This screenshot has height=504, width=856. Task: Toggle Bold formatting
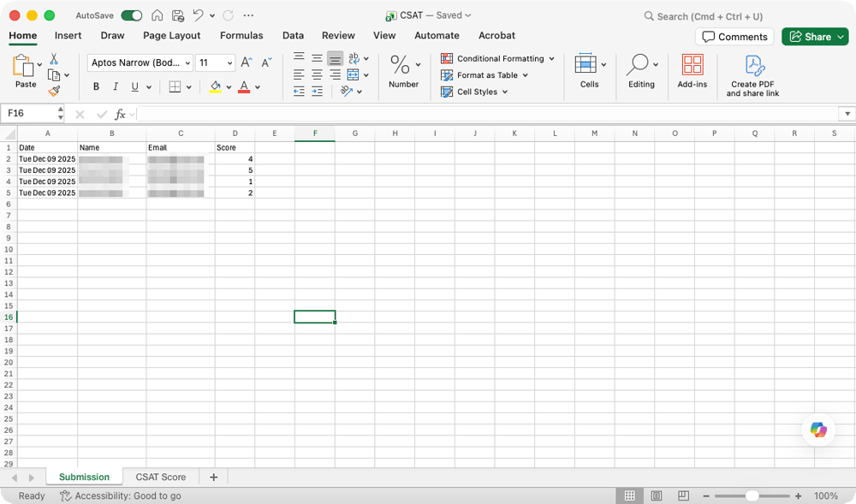click(96, 87)
